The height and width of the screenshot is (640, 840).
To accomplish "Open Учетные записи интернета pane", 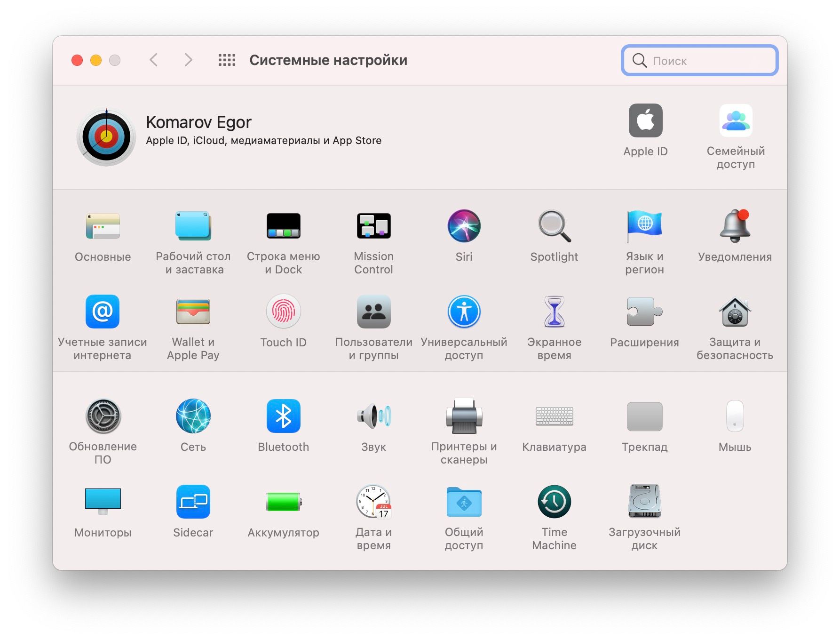I will (x=103, y=312).
